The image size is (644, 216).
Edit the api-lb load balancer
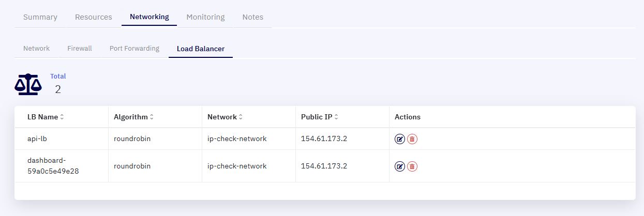click(399, 139)
